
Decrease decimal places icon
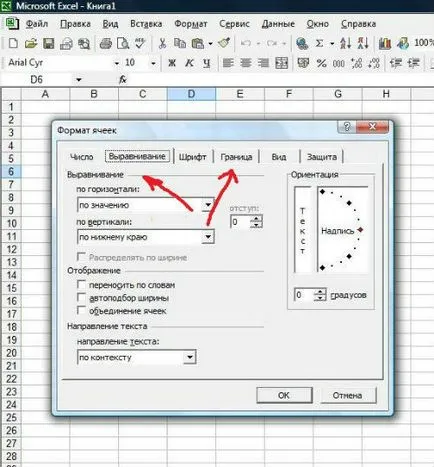point(374,63)
